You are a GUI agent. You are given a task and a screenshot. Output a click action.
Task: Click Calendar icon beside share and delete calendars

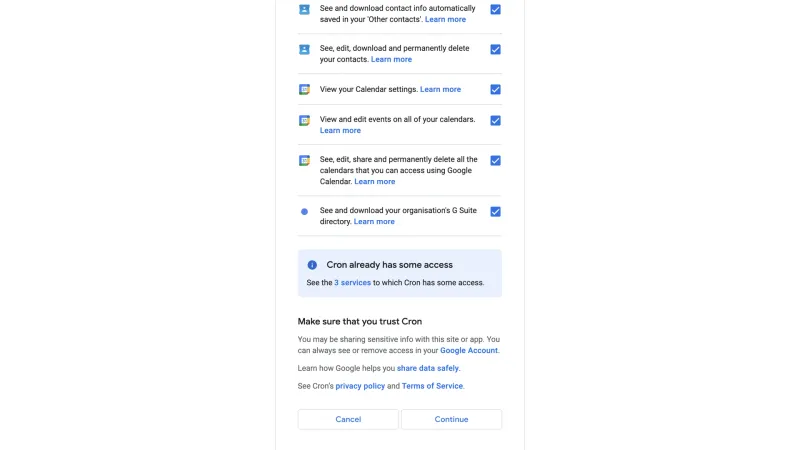pos(304,161)
